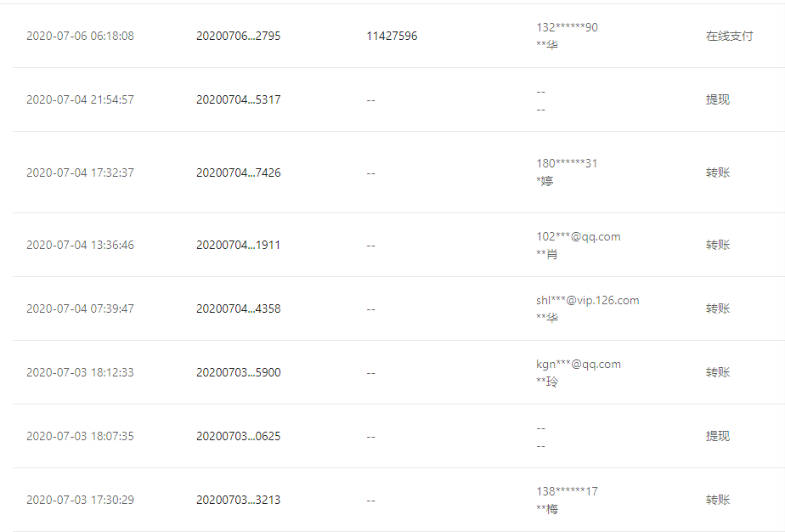This screenshot has height=532, width=785.
Task: Select the 在线支付 transaction type cell
Action: click(729, 37)
